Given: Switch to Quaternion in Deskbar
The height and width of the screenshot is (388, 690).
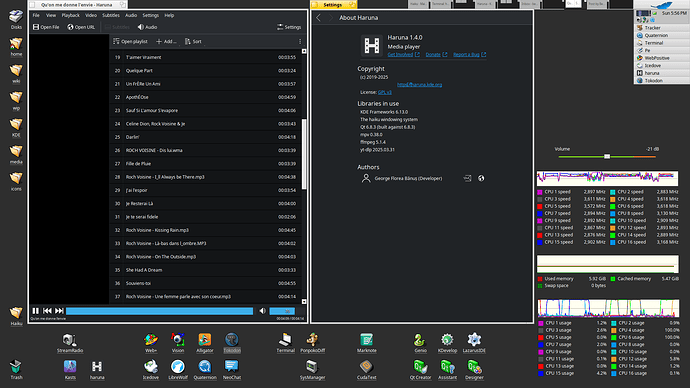Looking at the screenshot, I should click(x=662, y=35).
